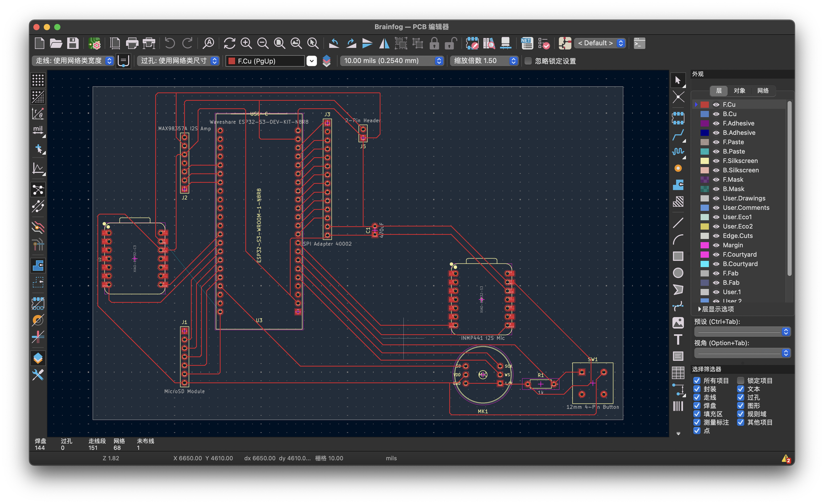The image size is (824, 504).
Task: Open the presets (Ctrl+Tab) dropdown
Action: [742, 331]
